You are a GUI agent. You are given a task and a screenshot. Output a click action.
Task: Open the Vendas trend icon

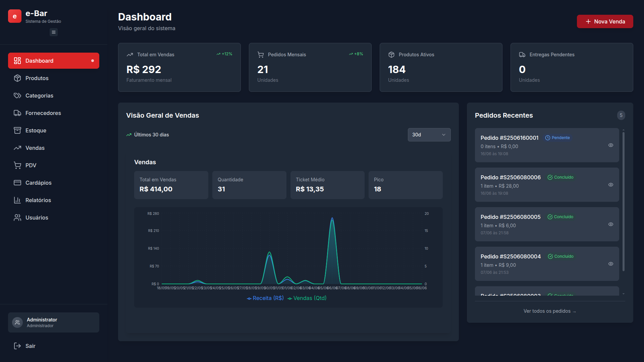point(18,148)
